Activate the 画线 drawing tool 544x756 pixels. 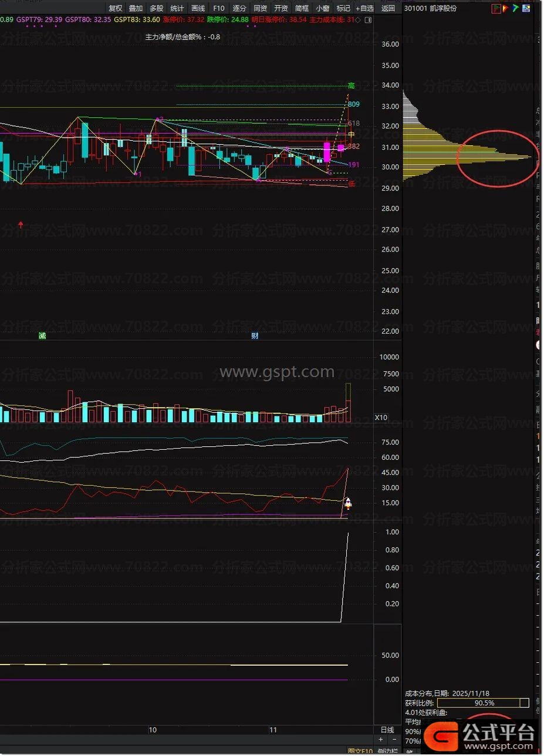(x=198, y=8)
